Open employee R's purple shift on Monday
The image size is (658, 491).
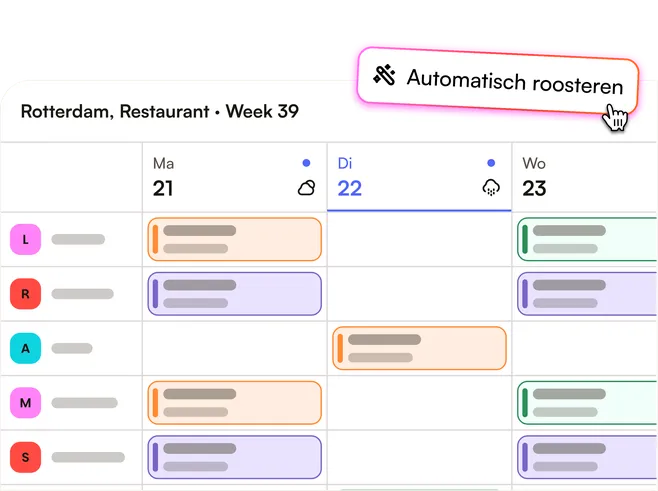pos(235,294)
